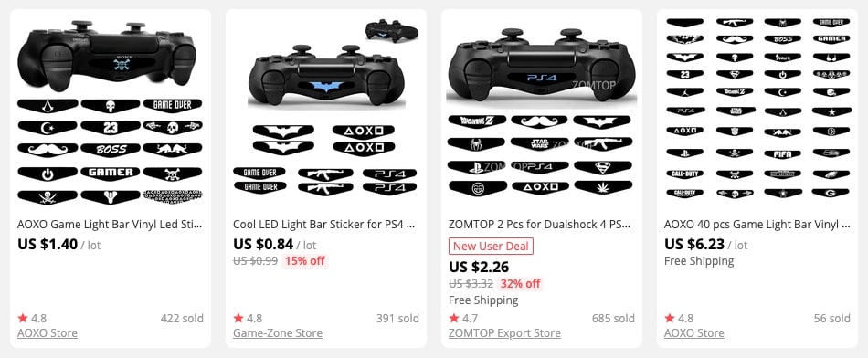Open Cool LED Light Bar Sticker title
This screenshot has width=868, height=358.
pyautogui.click(x=323, y=225)
